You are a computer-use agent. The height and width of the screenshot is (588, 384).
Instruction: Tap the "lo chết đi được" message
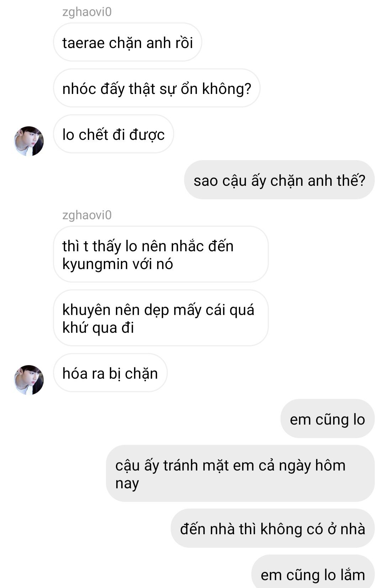pyautogui.click(x=113, y=134)
